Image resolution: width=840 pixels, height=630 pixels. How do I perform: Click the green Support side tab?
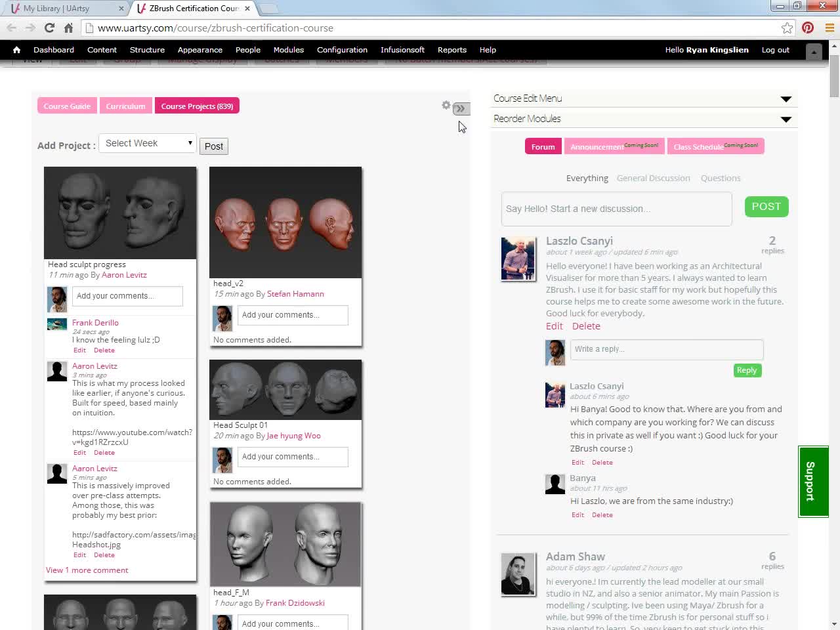click(x=814, y=482)
